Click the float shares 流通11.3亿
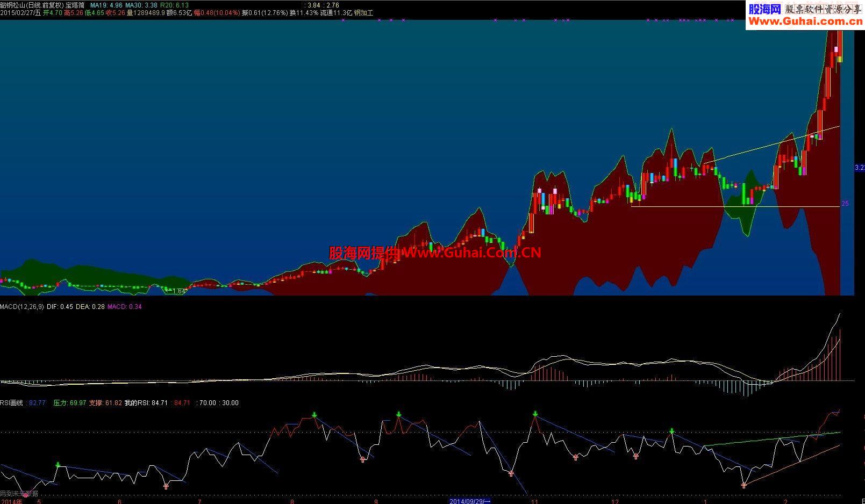The width and height of the screenshot is (865, 504). click(x=336, y=13)
